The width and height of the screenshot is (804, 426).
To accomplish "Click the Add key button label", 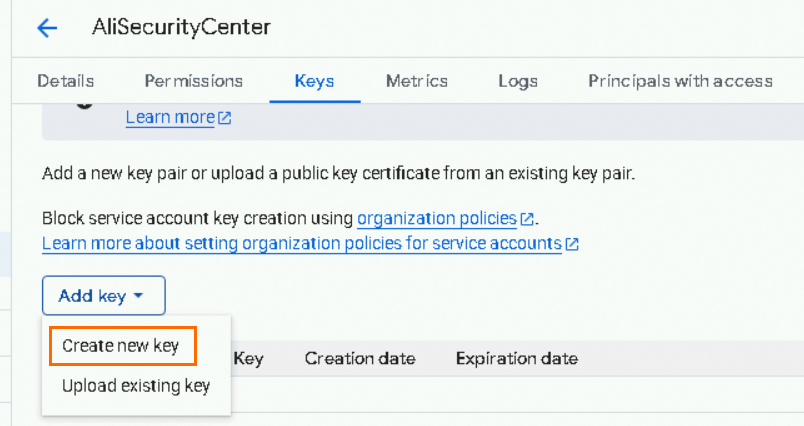I will pyautogui.click(x=92, y=296).
